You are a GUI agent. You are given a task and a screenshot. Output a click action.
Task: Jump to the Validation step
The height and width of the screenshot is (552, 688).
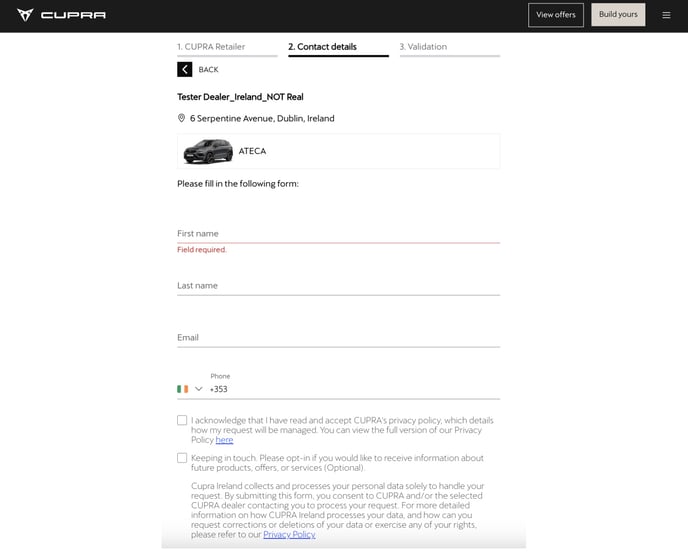point(423,47)
